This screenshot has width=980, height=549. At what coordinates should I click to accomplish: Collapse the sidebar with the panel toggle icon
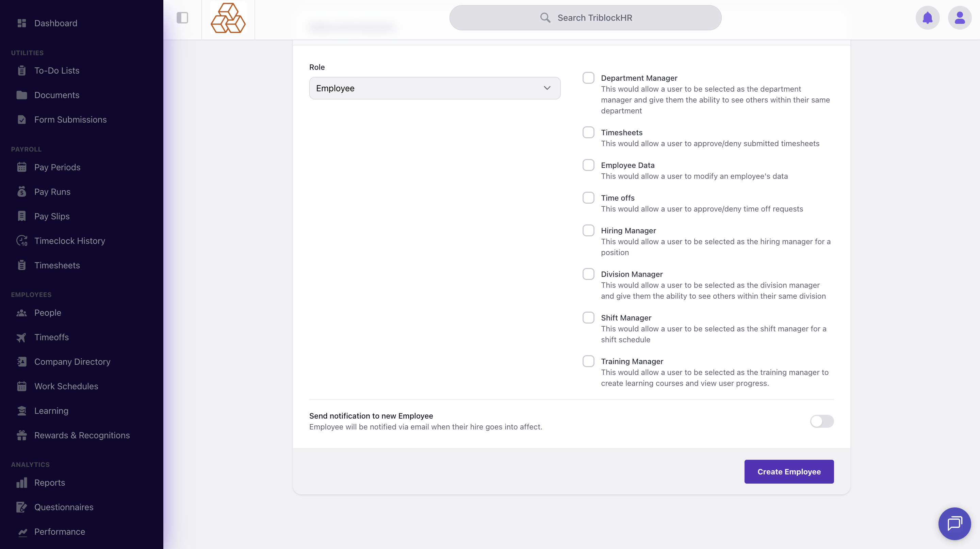coord(182,18)
